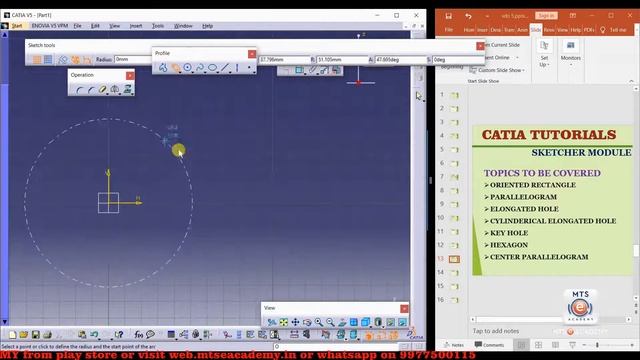
Task: Click Sign in button in PowerPoint
Action: (x=546, y=16)
